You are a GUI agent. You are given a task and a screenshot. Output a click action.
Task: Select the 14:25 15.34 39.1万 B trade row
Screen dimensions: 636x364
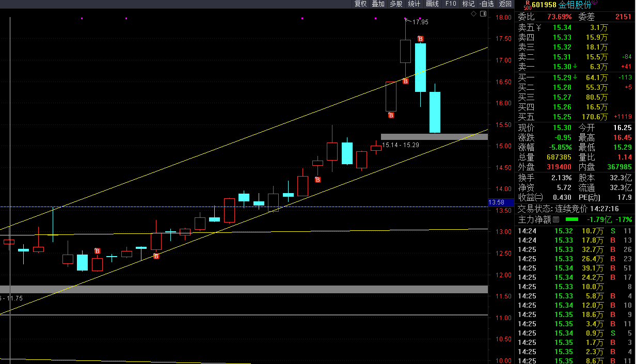coord(576,268)
